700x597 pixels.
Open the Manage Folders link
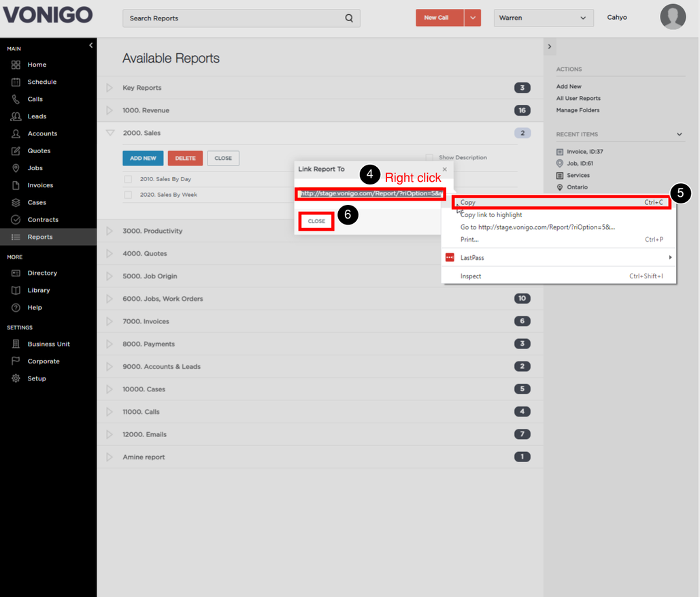578,110
